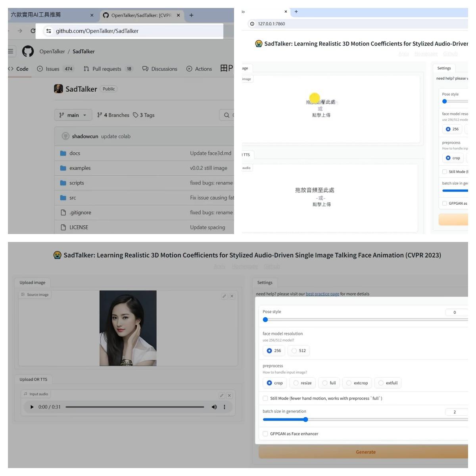The height and width of the screenshot is (476, 476).
Task: Open the audio player's three-dot options menu
Action: point(225,407)
